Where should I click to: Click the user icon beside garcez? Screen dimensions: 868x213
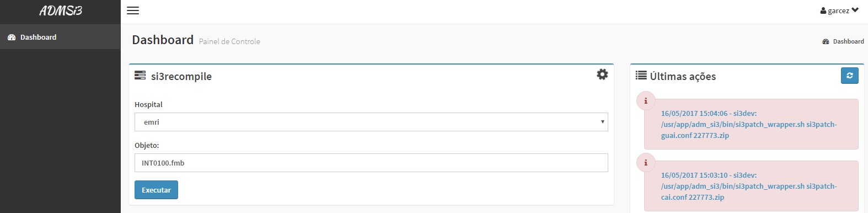[x=823, y=10]
